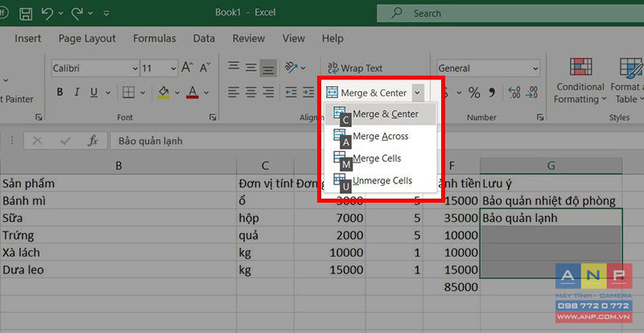The height and width of the screenshot is (333, 644).
Task: Select Align Right icon
Action: pyautogui.click(x=268, y=92)
